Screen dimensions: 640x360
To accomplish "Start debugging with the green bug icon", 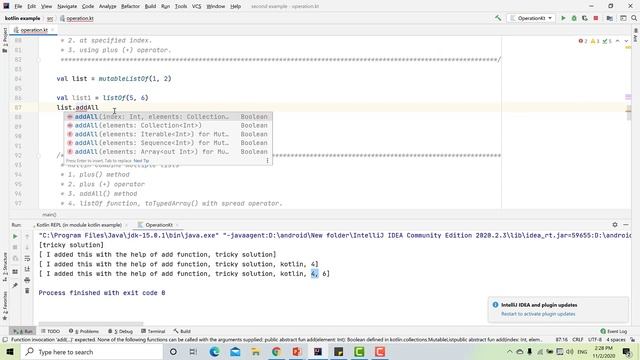I will (x=574, y=18).
